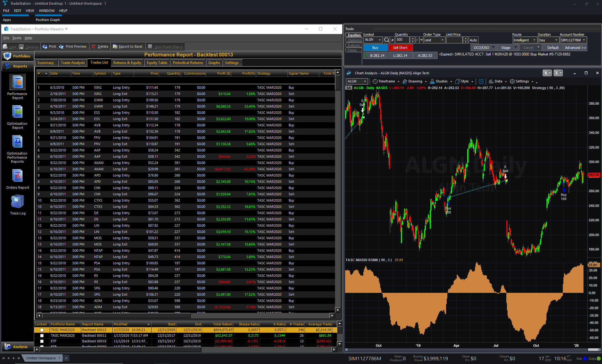Click the Chart Analysis window icon
This screenshot has width=602, height=364.
(x=349, y=73)
